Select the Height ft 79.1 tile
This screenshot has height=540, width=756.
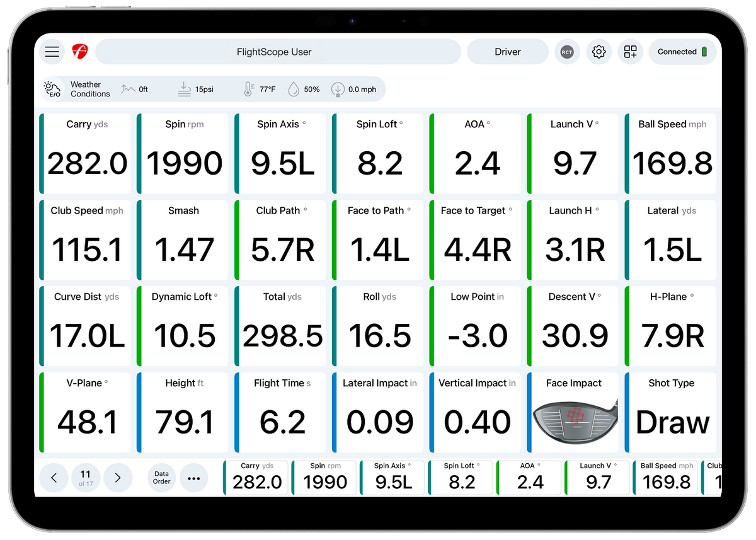183,413
